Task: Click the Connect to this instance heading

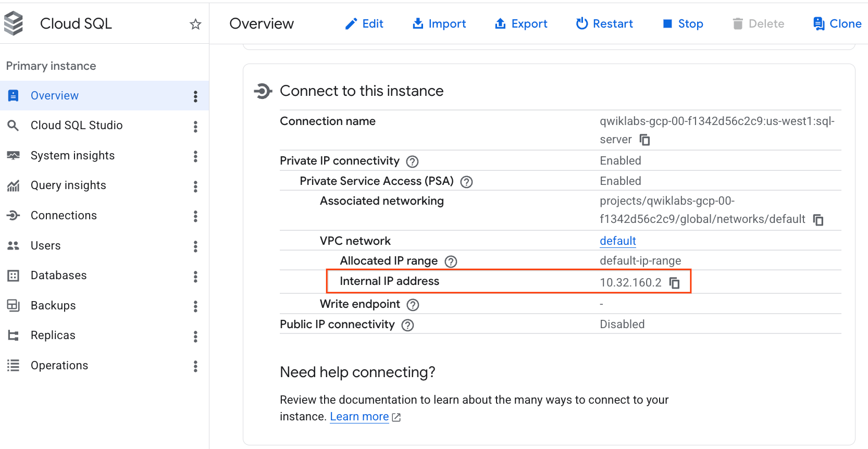Action: point(362,91)
